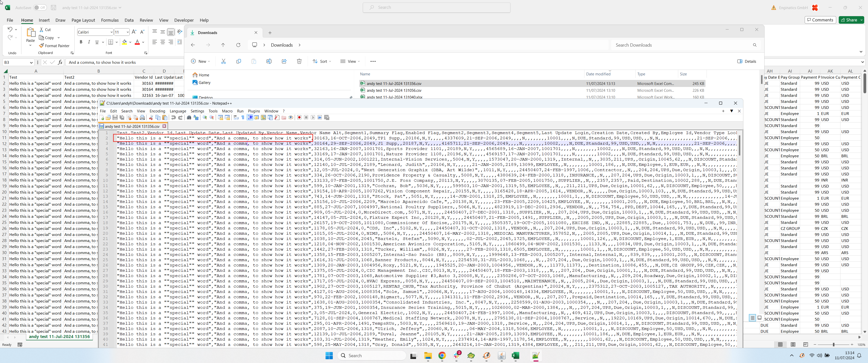Toggle Word Wrap in Notepad++ toolbar
868x363 pixels.
click(x=236, y=117)
